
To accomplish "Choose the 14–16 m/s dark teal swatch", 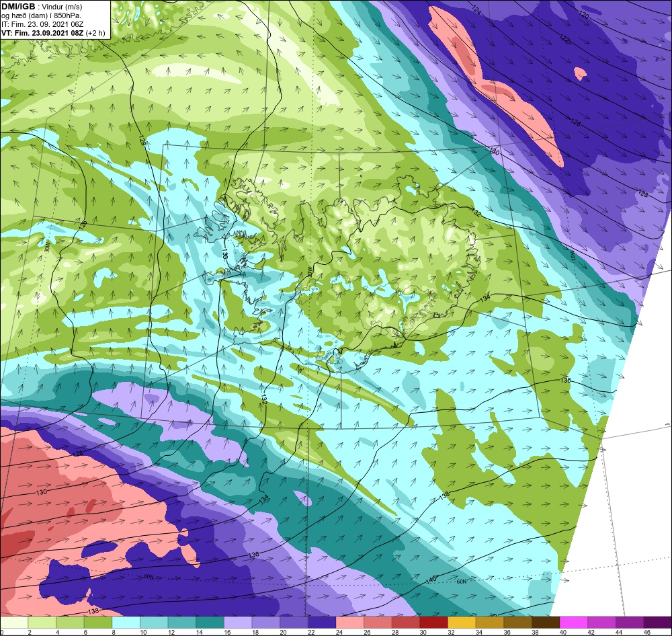I will 210,622.
